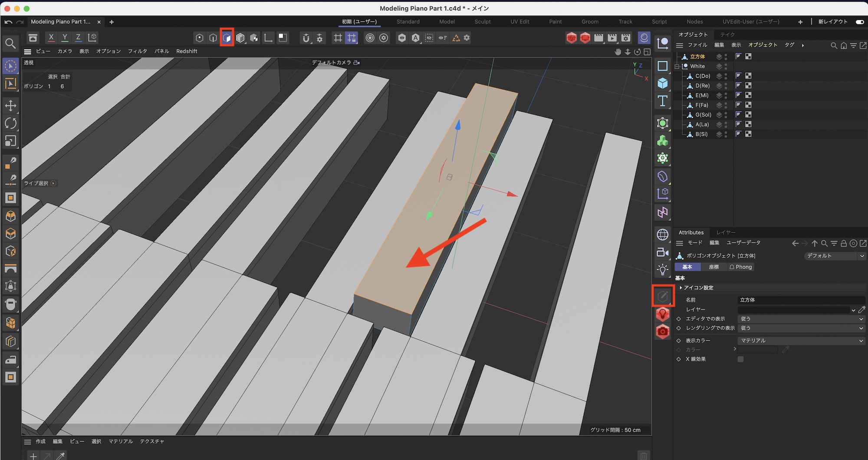Open the Sculpt layout tab
Image resolution: width=868 pixels, height=460 pixels.
pyautogui.click(x=482, y=22)
